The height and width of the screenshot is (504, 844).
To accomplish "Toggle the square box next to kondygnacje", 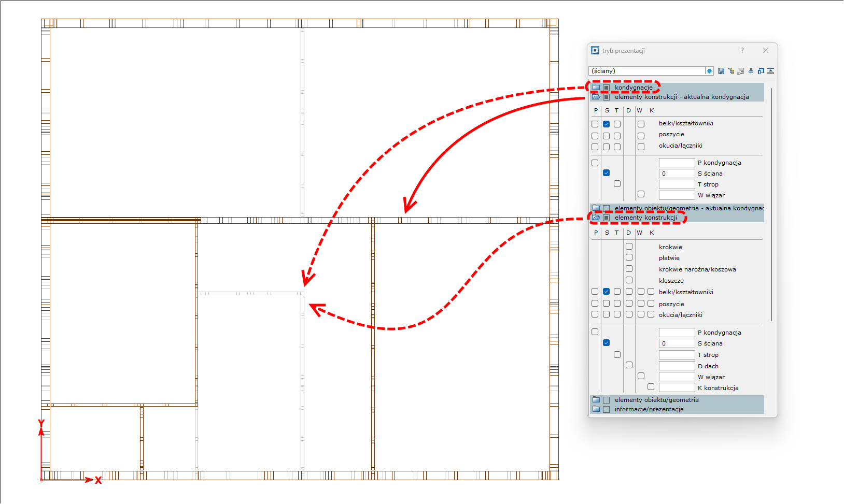I will [606, 88].
